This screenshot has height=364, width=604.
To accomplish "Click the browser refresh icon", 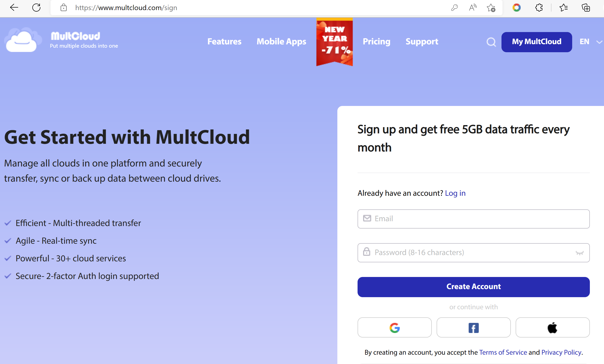I will click(37, 8).
